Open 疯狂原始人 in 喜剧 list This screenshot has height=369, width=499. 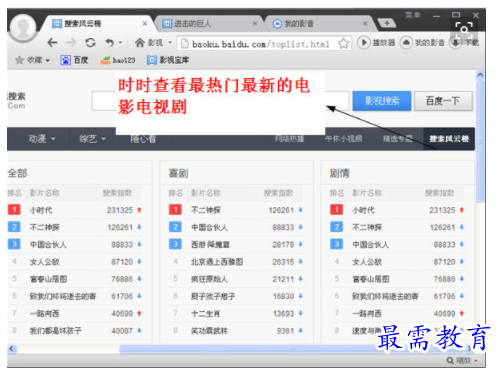pyautogui.click(x=209, y=279)
